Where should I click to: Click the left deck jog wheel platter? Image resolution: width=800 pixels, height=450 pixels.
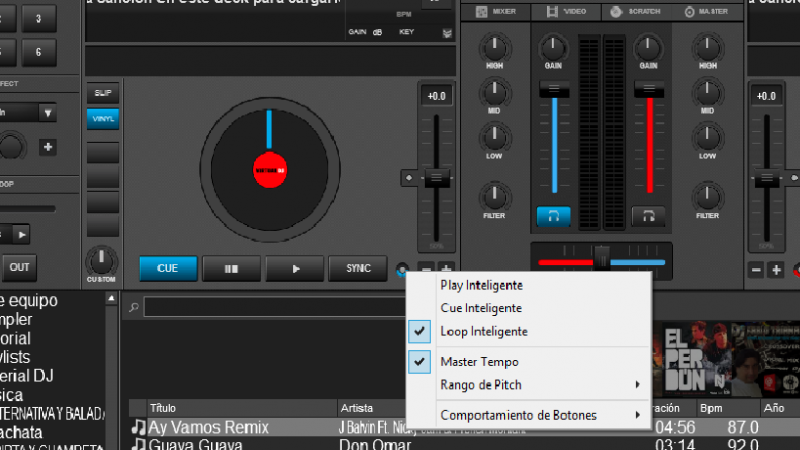pyautogui.click(x=269, y=170)
